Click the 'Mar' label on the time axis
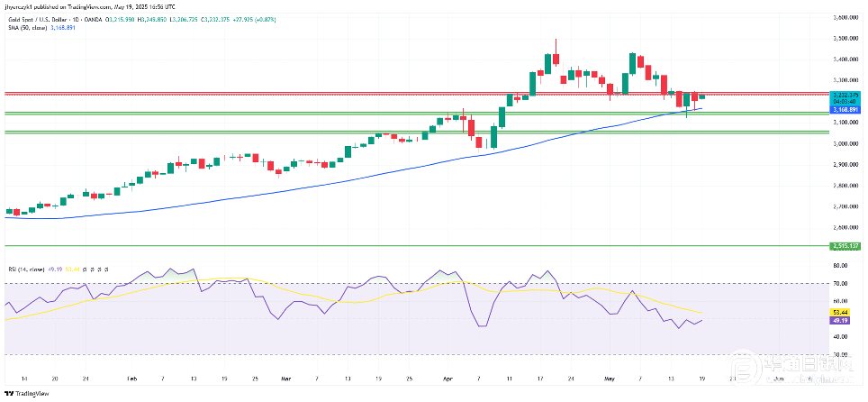The width and height of the screenshot is (868, 402). tap(287, 380)
